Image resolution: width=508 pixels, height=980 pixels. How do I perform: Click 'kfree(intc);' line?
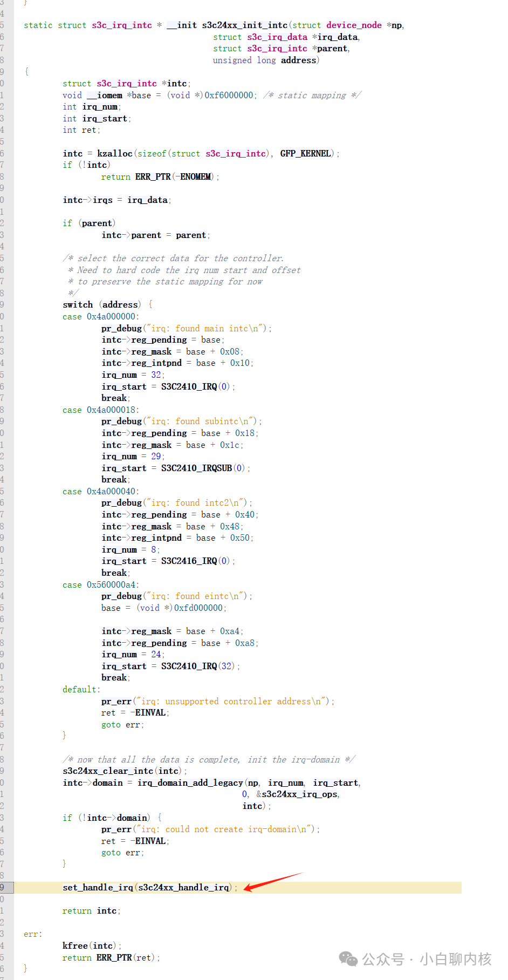pyautogui.click(x=92, y=946)
